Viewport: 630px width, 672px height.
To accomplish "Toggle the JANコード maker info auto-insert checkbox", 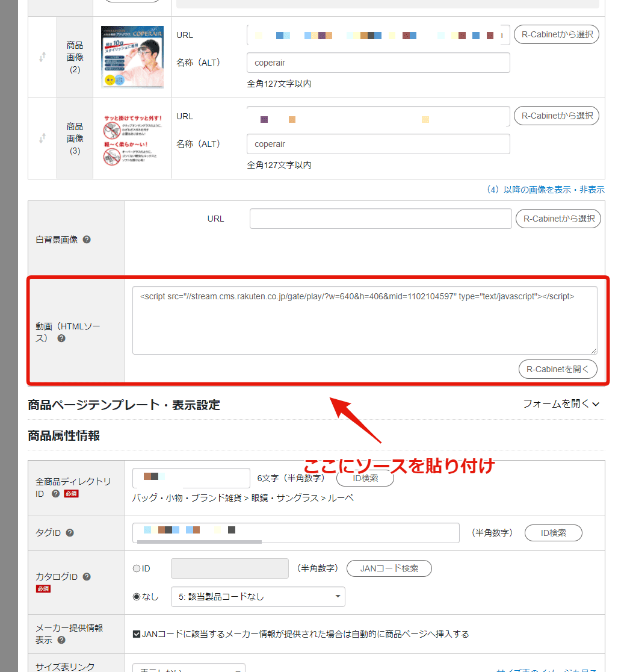I will 137,634.
